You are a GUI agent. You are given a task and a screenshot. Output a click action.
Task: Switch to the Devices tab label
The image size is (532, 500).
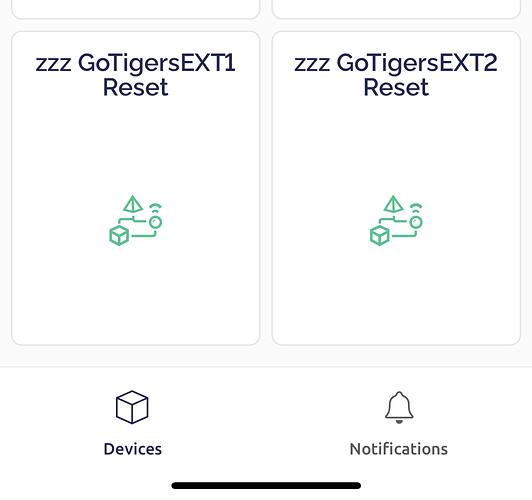(x=133, y=449)
